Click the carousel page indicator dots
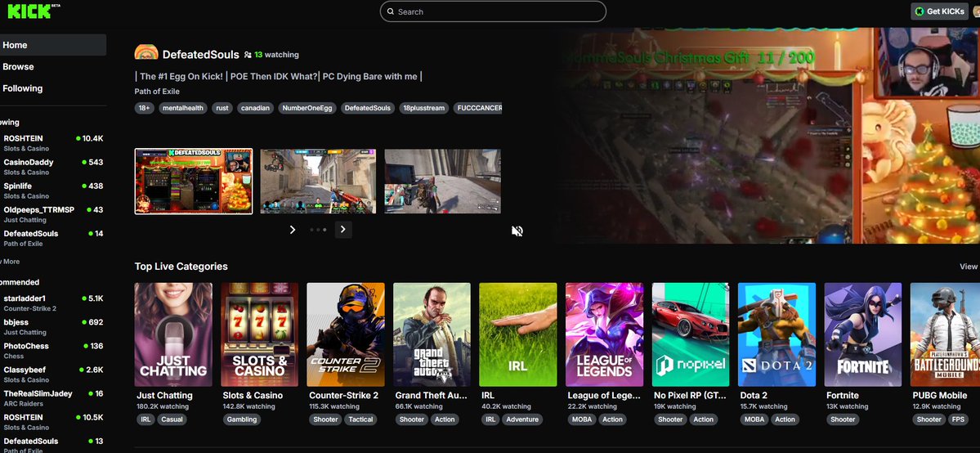 318,230
